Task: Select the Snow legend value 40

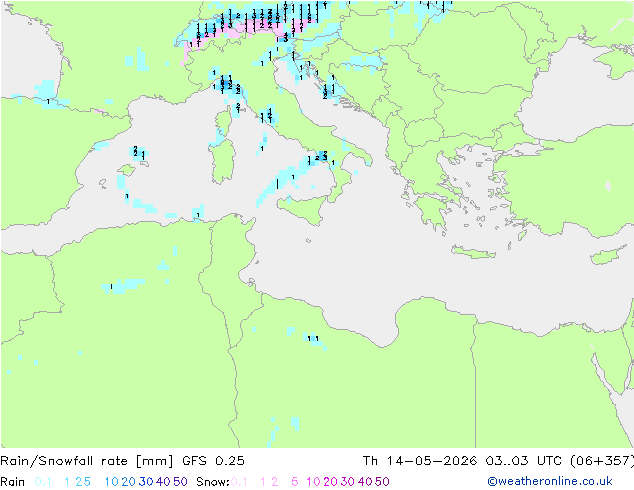Action: pyautogui.click(x=365, y=482)
